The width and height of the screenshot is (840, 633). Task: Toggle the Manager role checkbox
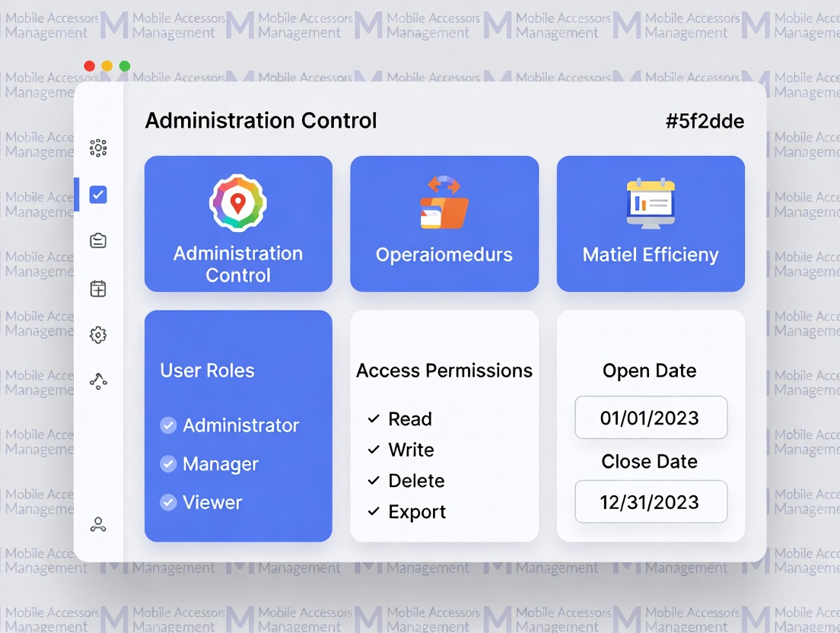coord(168,464)
